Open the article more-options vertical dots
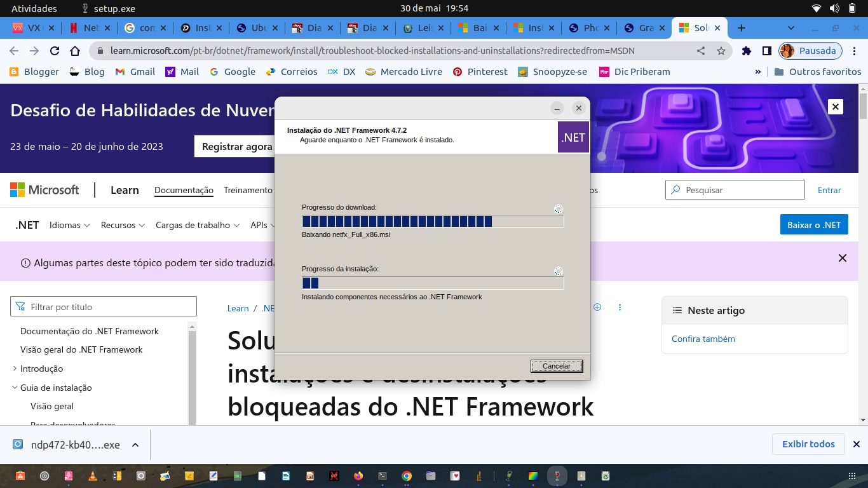 tap(620, 307)
